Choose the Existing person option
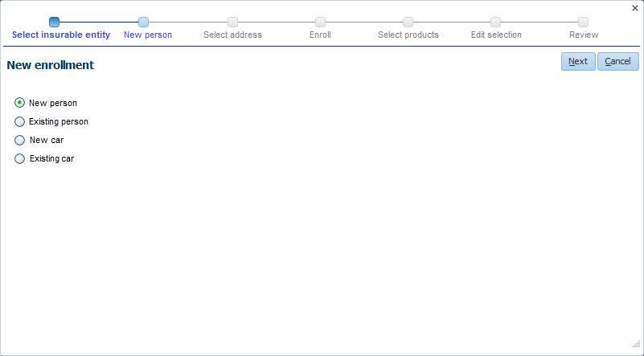644x356 pixels. [19, 121]
